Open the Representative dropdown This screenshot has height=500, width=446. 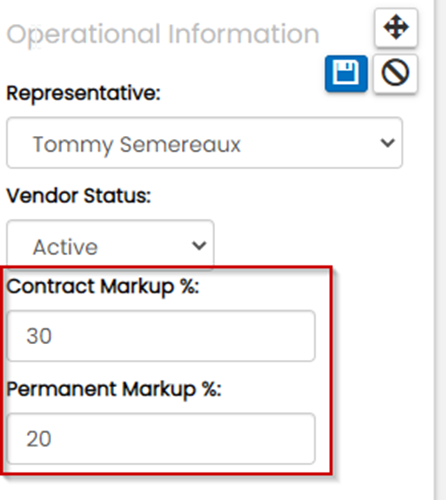tap(204, 143)
